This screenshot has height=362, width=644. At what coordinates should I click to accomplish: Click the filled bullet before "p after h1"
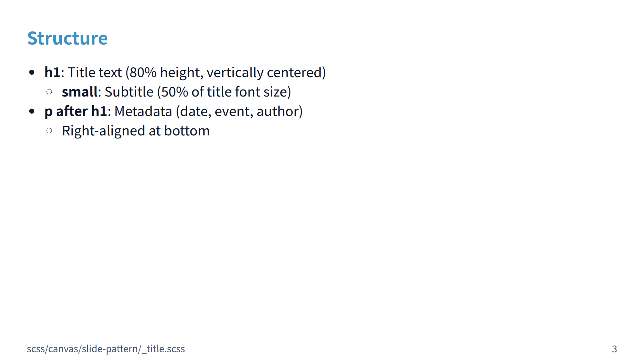coord(32,111)
